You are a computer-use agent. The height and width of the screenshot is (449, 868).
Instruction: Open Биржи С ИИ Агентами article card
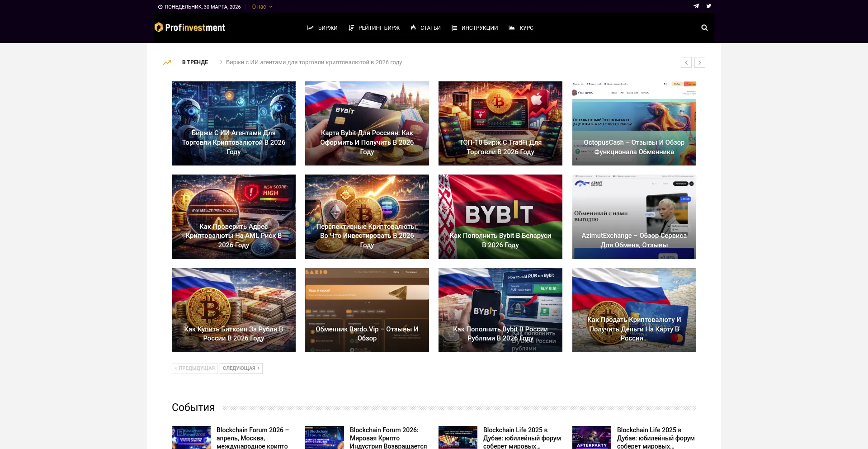coord(234,123)
